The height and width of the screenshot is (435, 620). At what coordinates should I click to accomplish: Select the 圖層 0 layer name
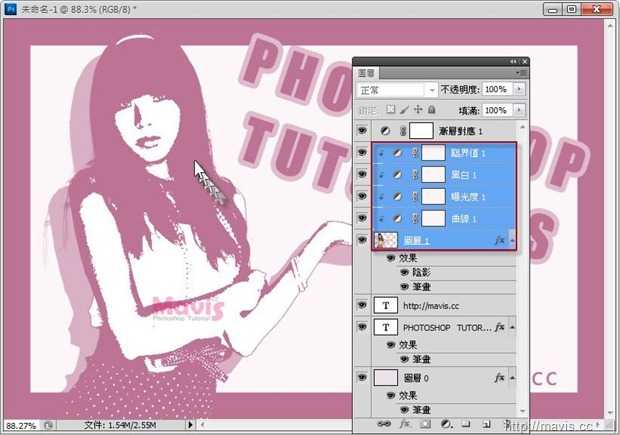416,378
